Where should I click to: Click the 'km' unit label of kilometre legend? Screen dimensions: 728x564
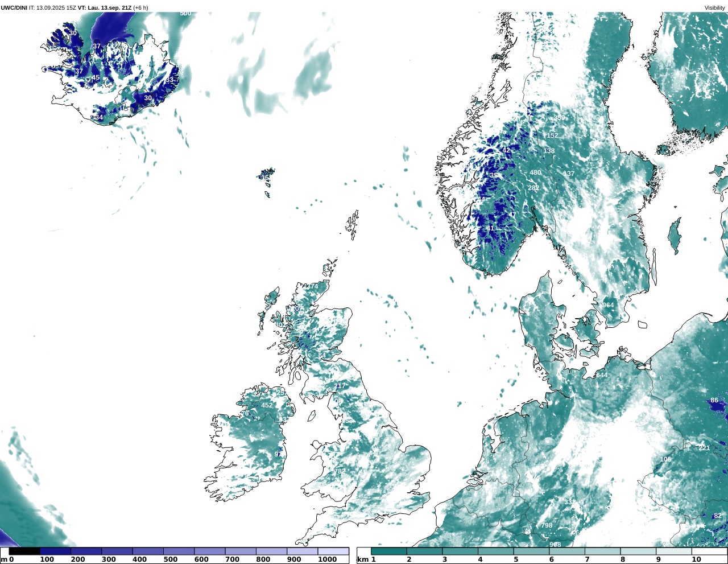362,559
